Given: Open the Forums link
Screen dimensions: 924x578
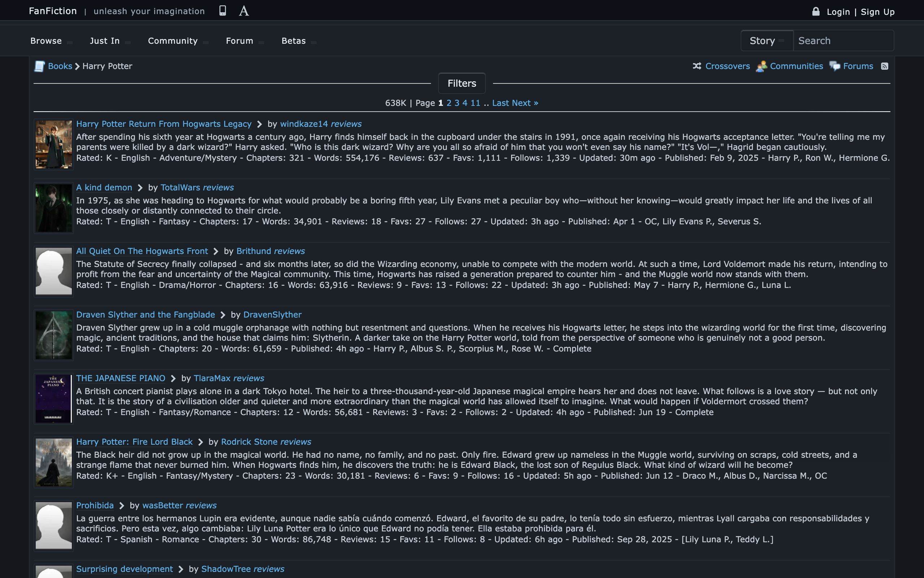Looking at the screenshot, I should click(x=858, y=66).
